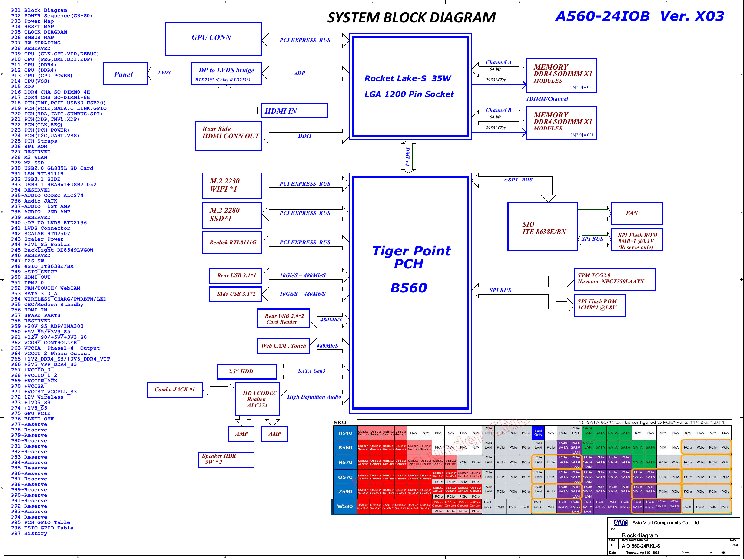The width and height of the screenshot is (744, 560).
Task: Click the SIde USB 3.1*2 block
Action: point(235,294)
